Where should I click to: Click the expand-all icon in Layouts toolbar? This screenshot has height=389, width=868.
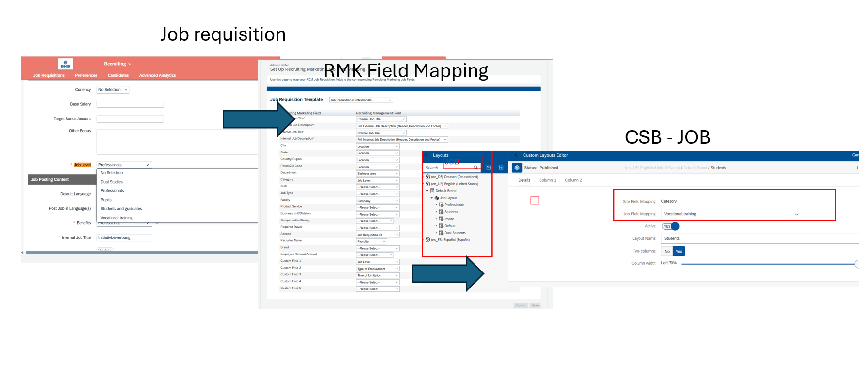[x=501, y=168]
